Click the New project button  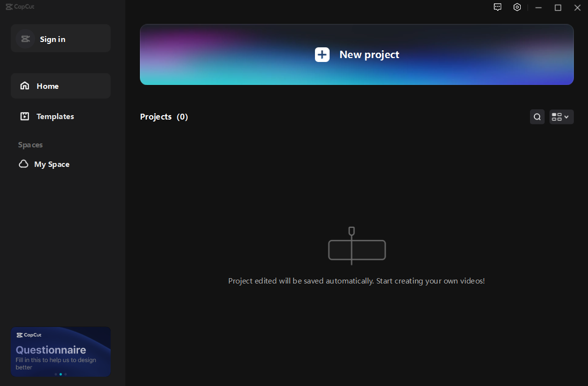[x=356, y=55]
